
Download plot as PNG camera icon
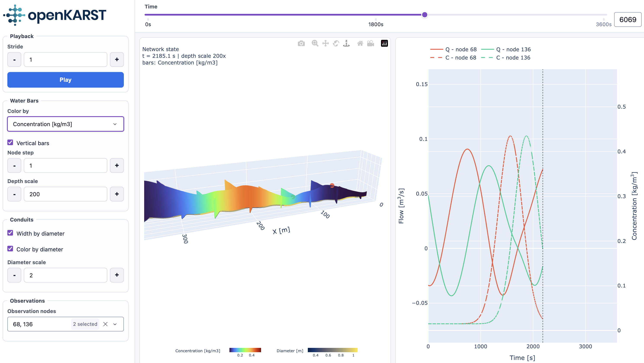[x=301, y=43]
